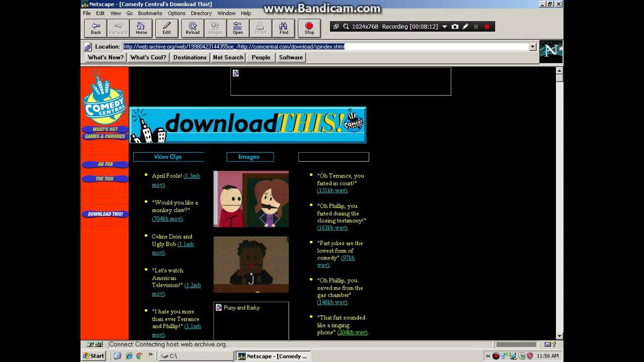This screenshot has height=362, width=644.
Task: Click the Chef character image
Action: (251, 264)
